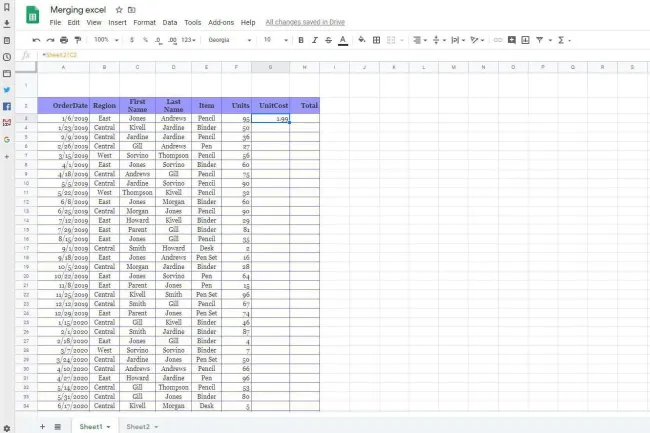
Task: Add a new sheet with plus button
Action: click(42, 426)
